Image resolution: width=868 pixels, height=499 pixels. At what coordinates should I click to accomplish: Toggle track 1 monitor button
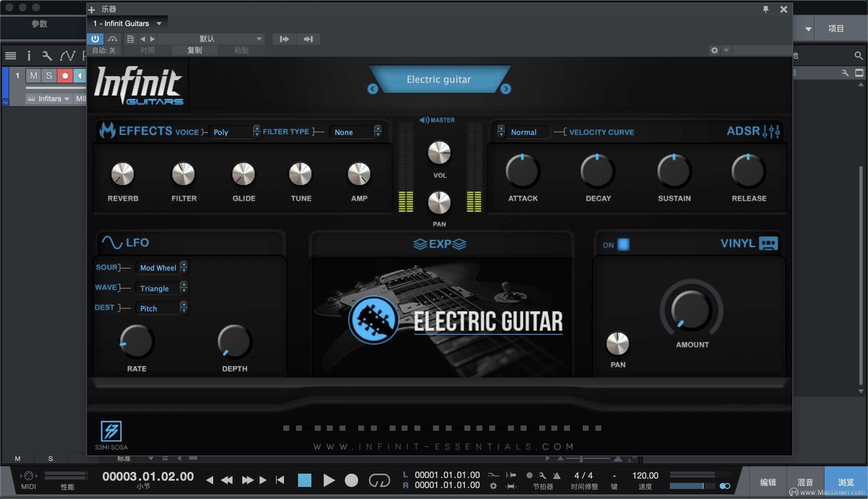click(x=81, y=75)
